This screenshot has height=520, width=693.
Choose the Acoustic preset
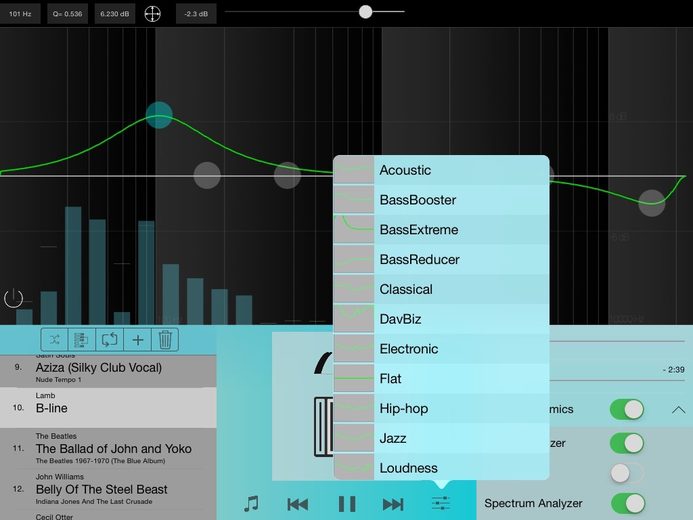(441, 170)
